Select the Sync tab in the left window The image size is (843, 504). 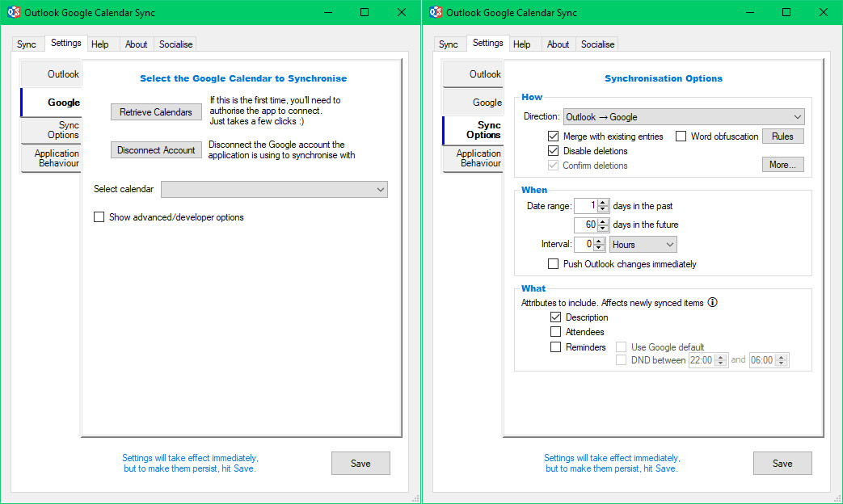pos(27,44)
